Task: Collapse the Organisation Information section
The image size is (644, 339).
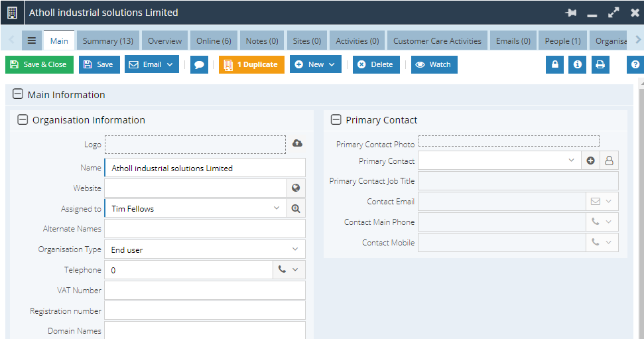Action: point(23,120)
